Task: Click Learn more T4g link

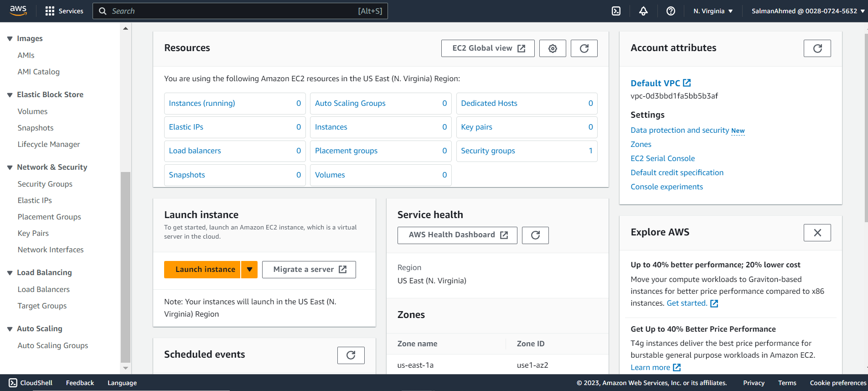Action: [x=651, y=367]
